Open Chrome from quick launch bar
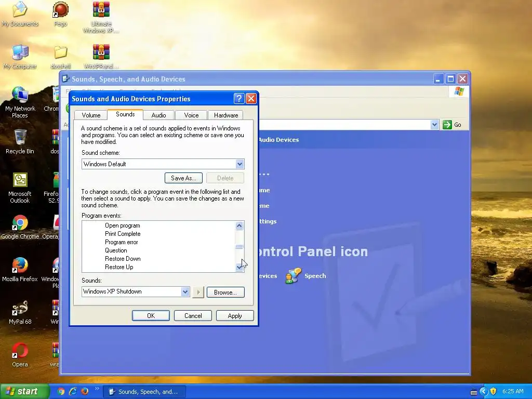Viewport: 532px width, 399px height. pyautogui.click(x=61, y=391)
